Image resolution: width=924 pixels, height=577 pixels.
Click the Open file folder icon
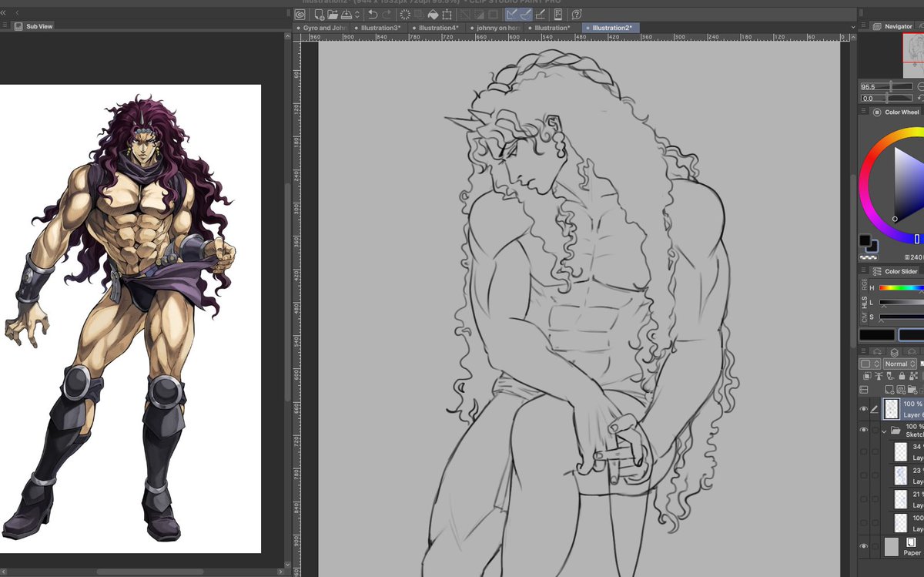click(333, 15)
